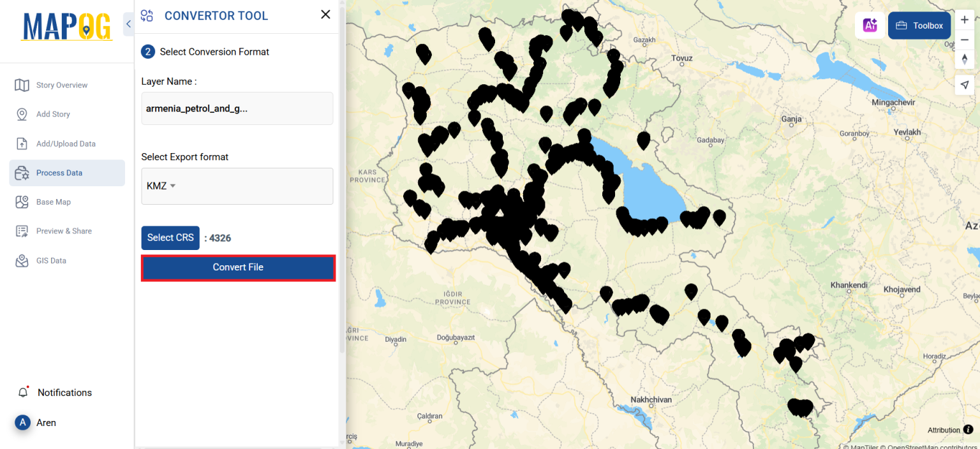Open the Select Export format dropdown showing KMZ

click(237, 186)
